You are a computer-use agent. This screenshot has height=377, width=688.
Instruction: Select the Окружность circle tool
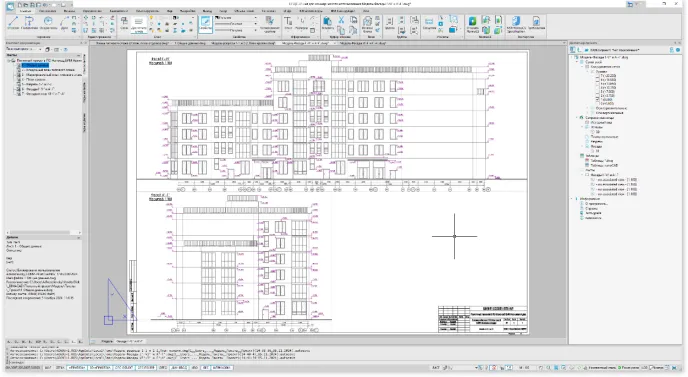pyautogui.click(x=48, y=23)
